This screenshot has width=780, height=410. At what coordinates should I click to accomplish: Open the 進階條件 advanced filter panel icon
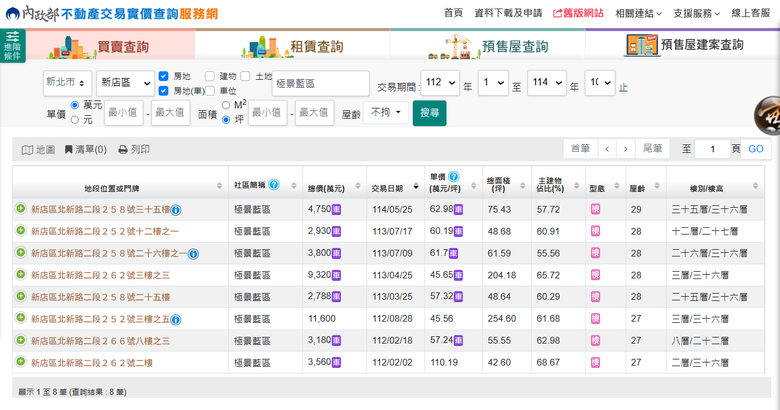click(x=12, y=46)
